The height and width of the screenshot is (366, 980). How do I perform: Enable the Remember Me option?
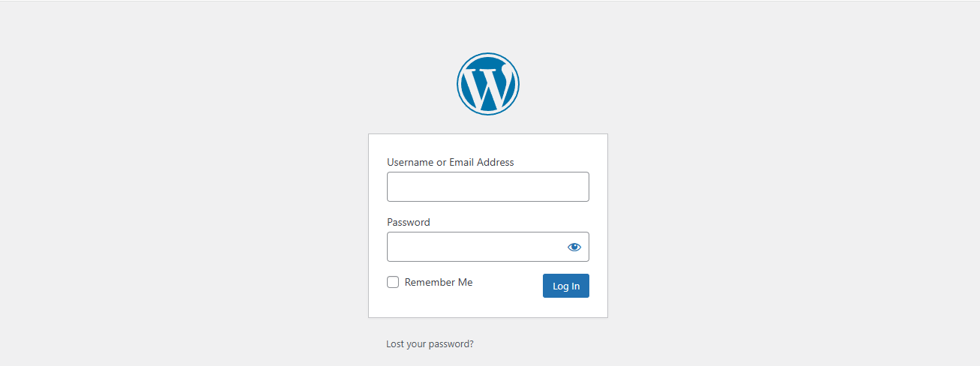point(393,283)
